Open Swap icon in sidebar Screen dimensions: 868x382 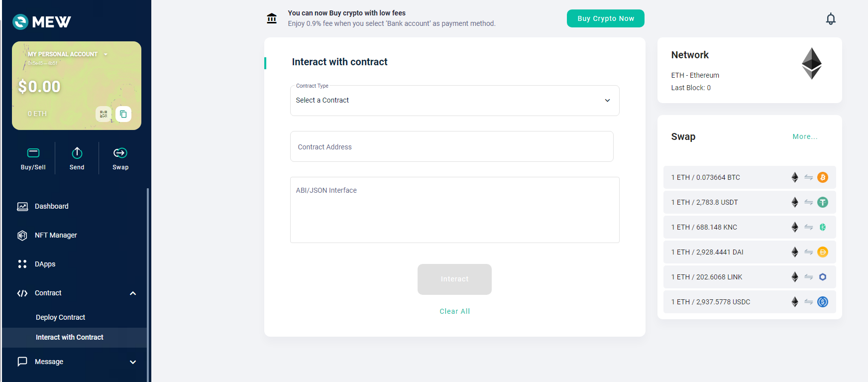[120, 158]
